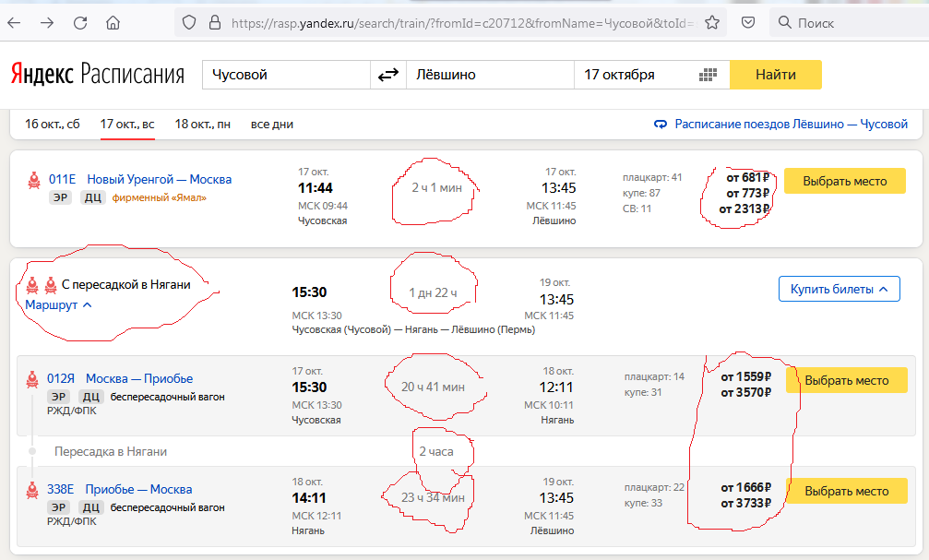Bookmark this page with star icon
The width and height of the screenshot is (929, 560).
click(712, 23)
